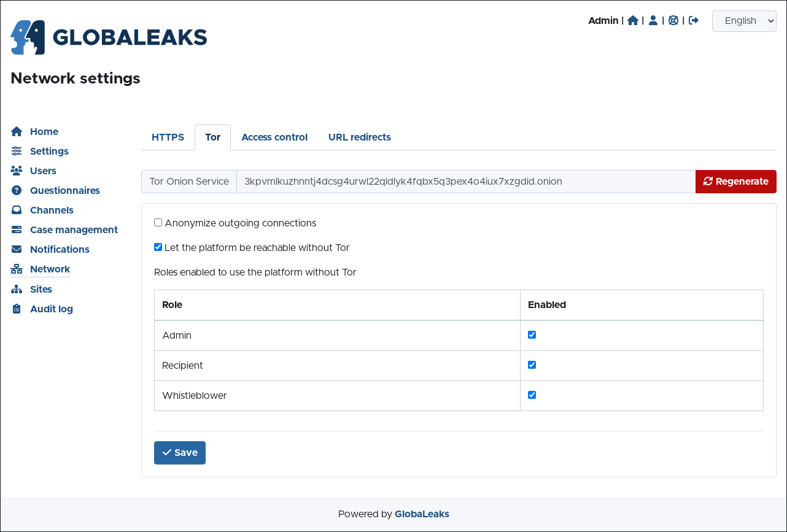
Task: Open the Access control tab
Action: point(274,137)
